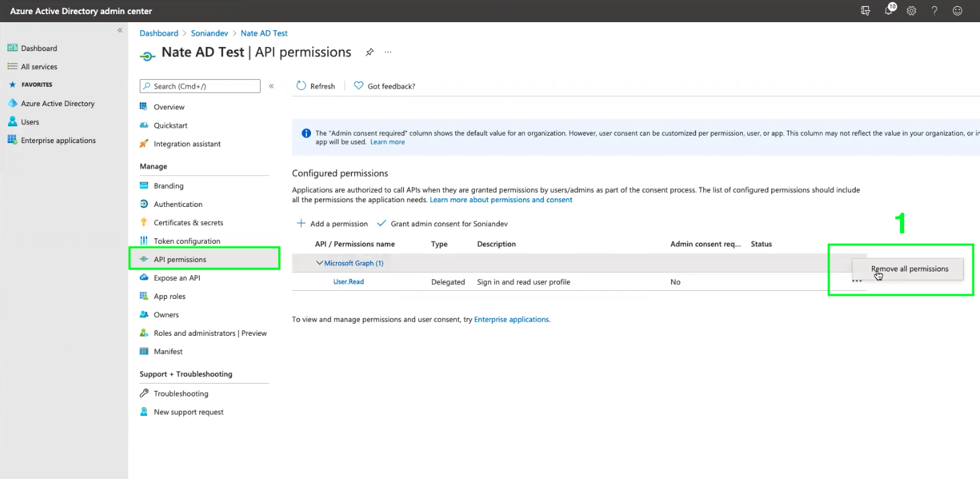Click the Expose an API cloud icon
This screenshot has height=479, width=980.
click(x=144, y=277)
